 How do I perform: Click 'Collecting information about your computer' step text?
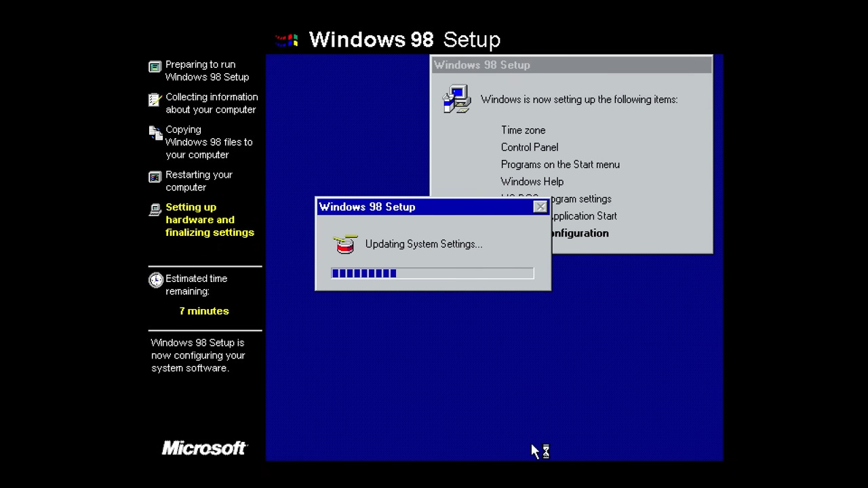212,103
